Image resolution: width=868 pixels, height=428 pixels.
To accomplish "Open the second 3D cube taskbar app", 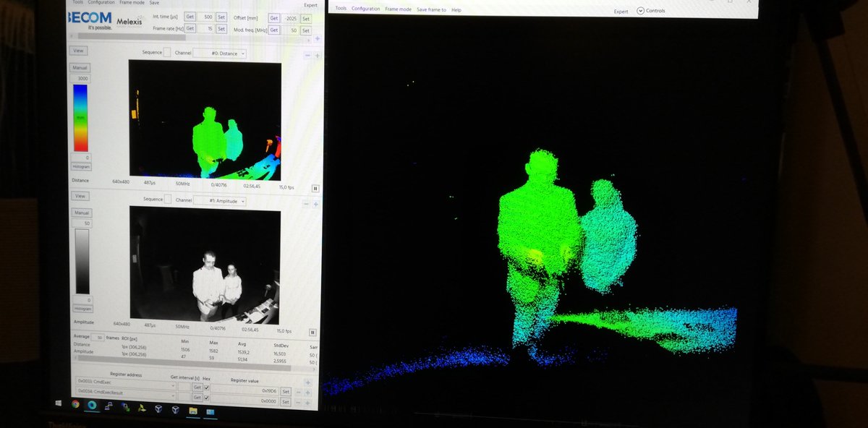I will point(175,409).
